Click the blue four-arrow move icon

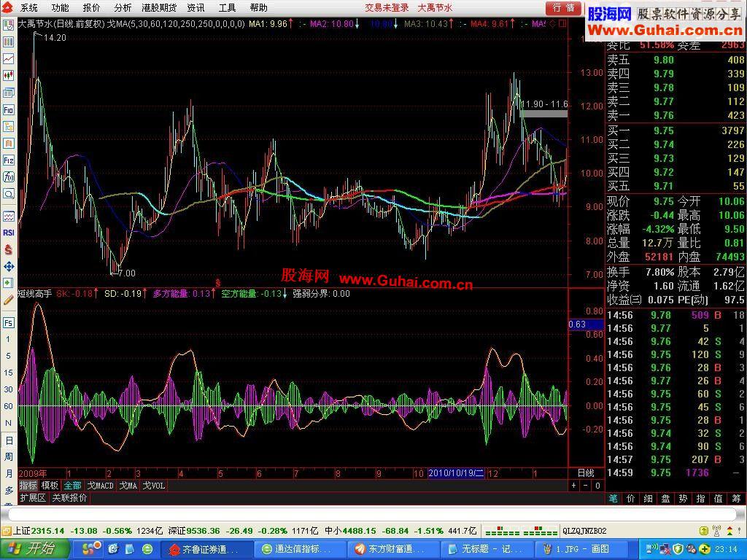[x=8, y=266]
